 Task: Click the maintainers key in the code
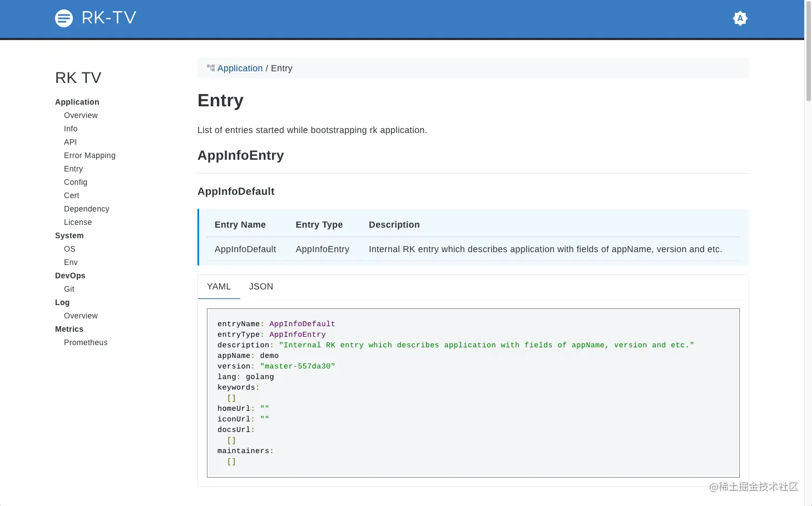point(243,451)
